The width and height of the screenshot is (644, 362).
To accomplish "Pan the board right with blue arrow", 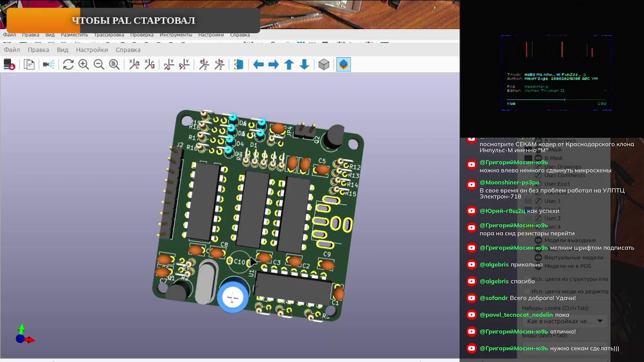I will click(273, 64).
